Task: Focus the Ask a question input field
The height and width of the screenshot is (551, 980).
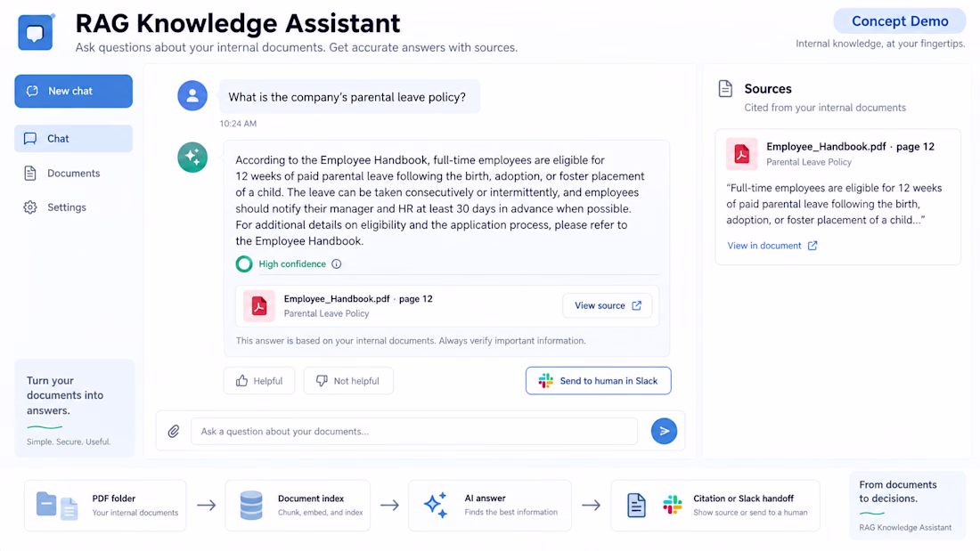Action: coord(413,431)
